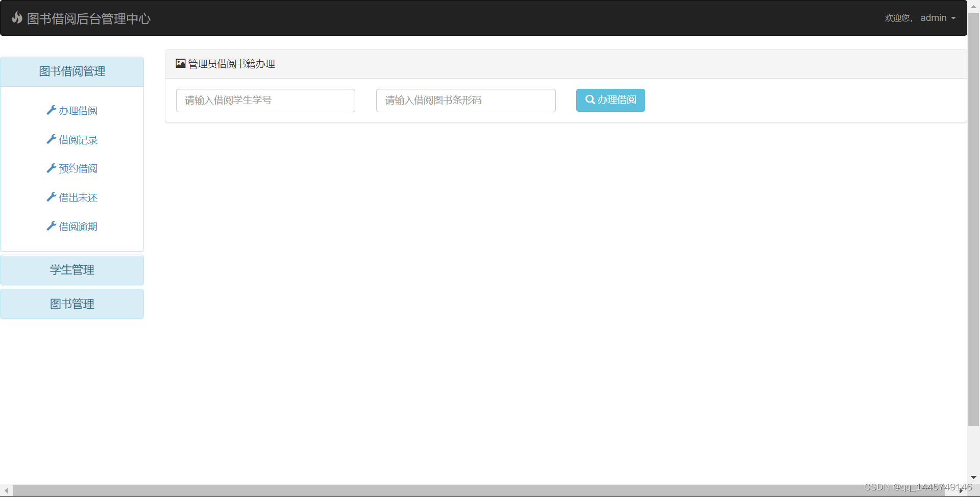This screenshot has height=497, width=980.
Task: Go to 借阅记录 page
Action: click(78, 140)
